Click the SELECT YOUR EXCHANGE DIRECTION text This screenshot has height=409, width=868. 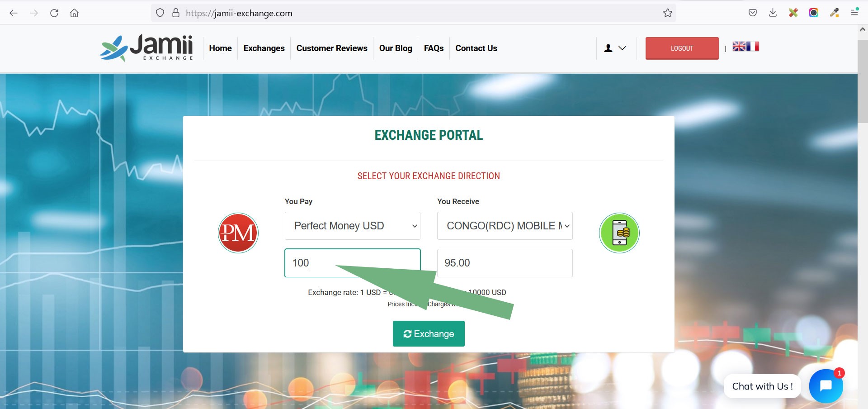[x=429, y=176]
